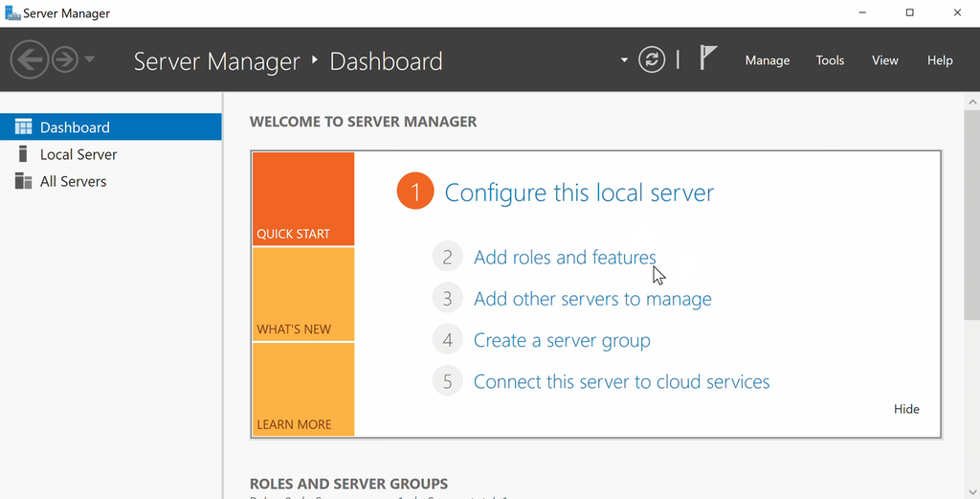
Task: Click Connect this server to cloud services
Action: click(x=621, y=381)
